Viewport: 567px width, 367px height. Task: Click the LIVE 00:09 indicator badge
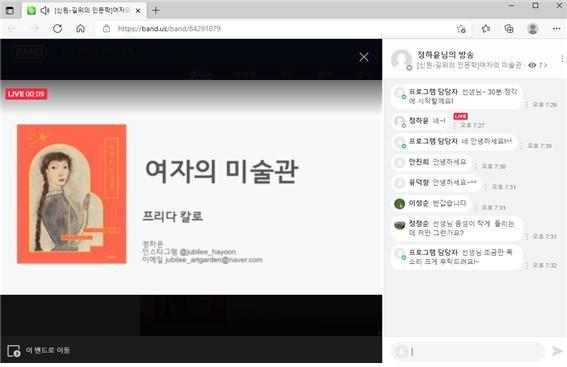click(x=26, y=94)
